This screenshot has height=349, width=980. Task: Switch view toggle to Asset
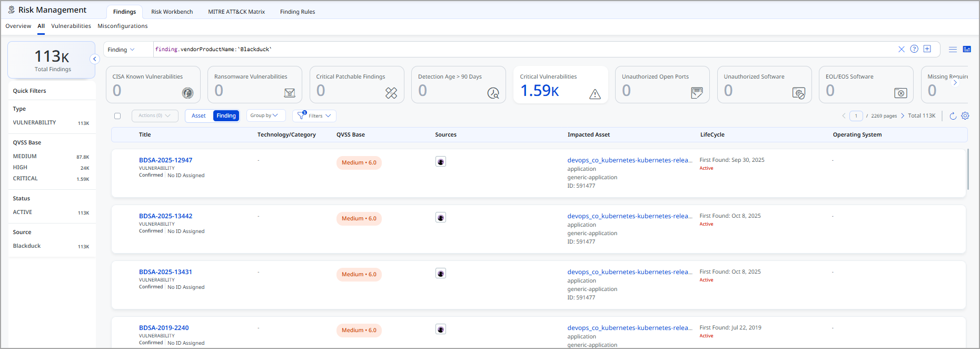coord(199,116)
